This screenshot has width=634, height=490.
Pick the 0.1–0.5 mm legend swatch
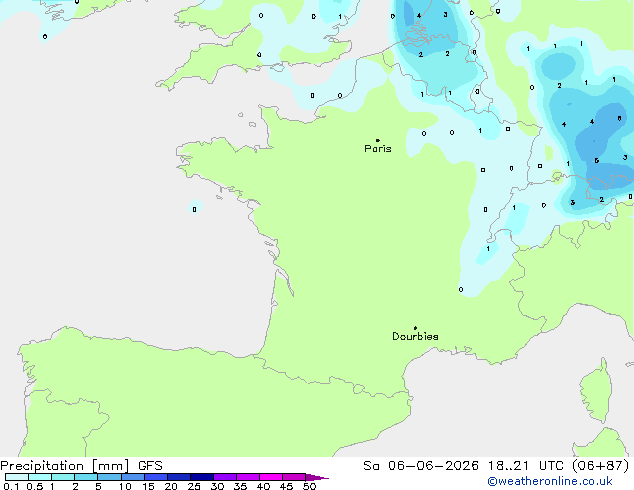point(17,477)
